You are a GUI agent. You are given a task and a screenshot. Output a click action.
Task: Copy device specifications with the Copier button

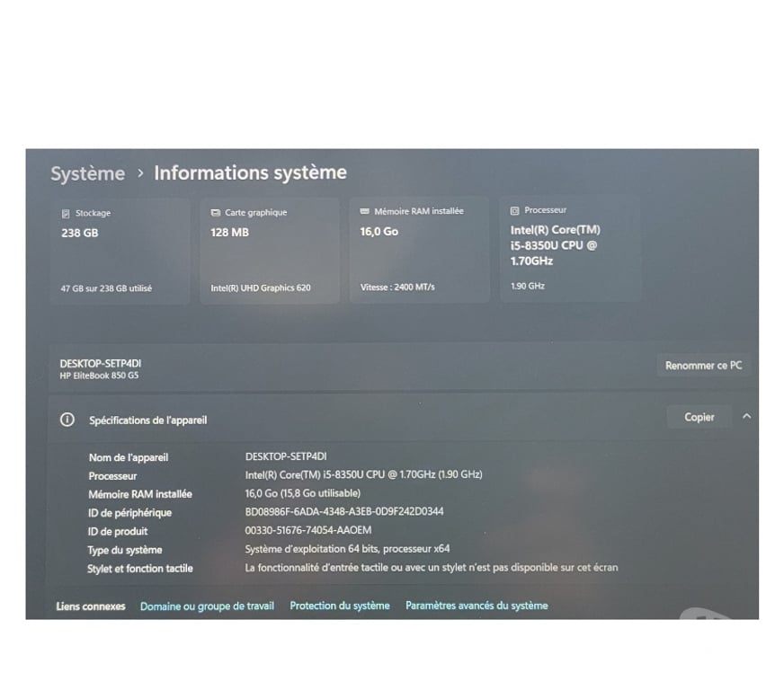pyautogui.click(x=698, y=416)
